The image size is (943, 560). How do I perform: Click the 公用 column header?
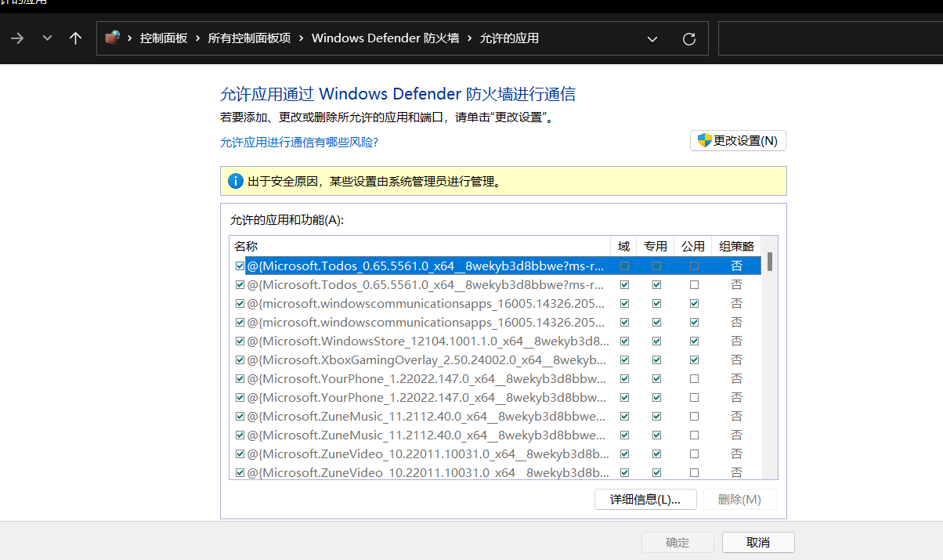(x=693, y=246)
